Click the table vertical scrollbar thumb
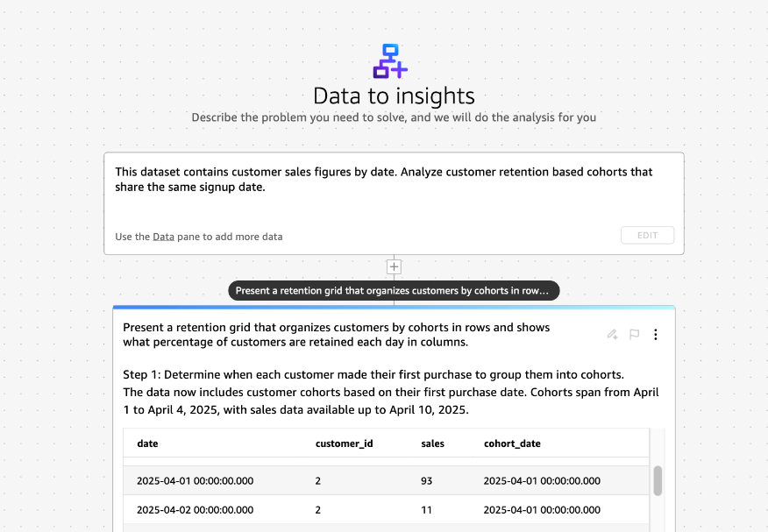Viewport: 768px width, 532px height. point(658,480)
